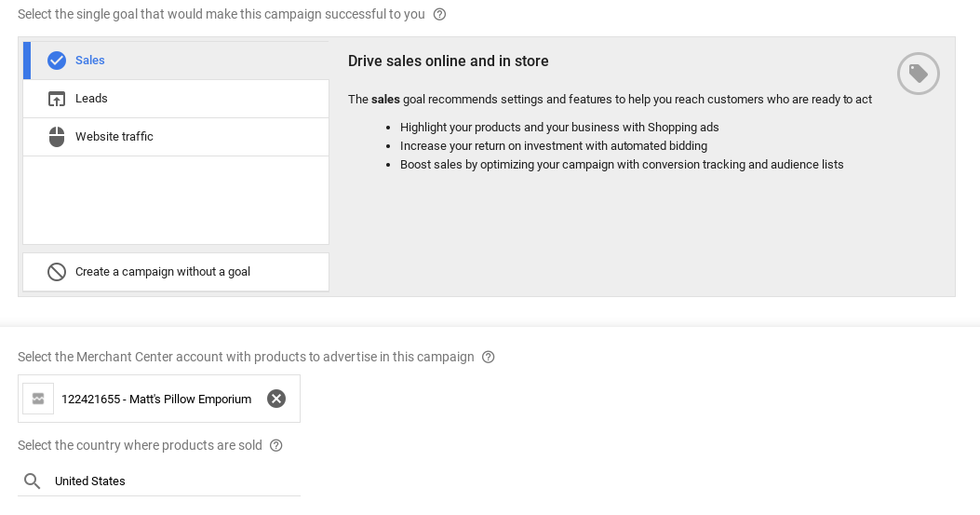
Task: Open help for country of sale
Action: pos(276,445)
